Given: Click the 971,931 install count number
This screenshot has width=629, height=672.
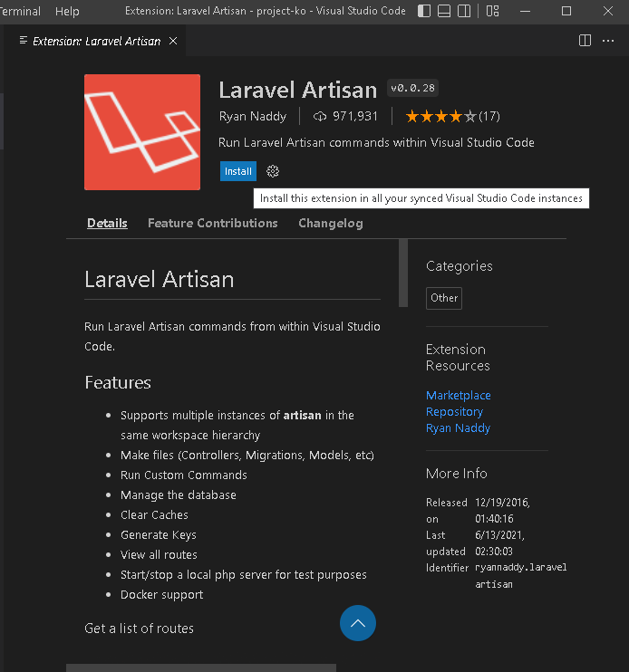Looking at the screenshot, I should [355, 116].
